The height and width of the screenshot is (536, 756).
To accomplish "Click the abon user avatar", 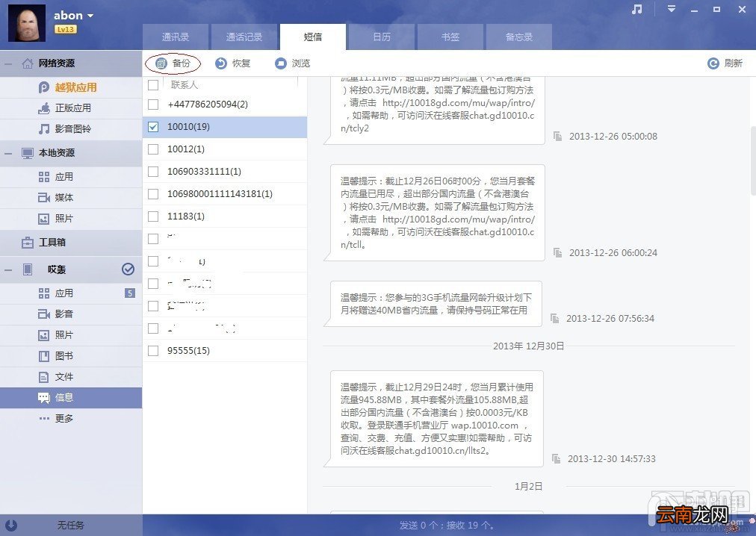I will (27, 23).
